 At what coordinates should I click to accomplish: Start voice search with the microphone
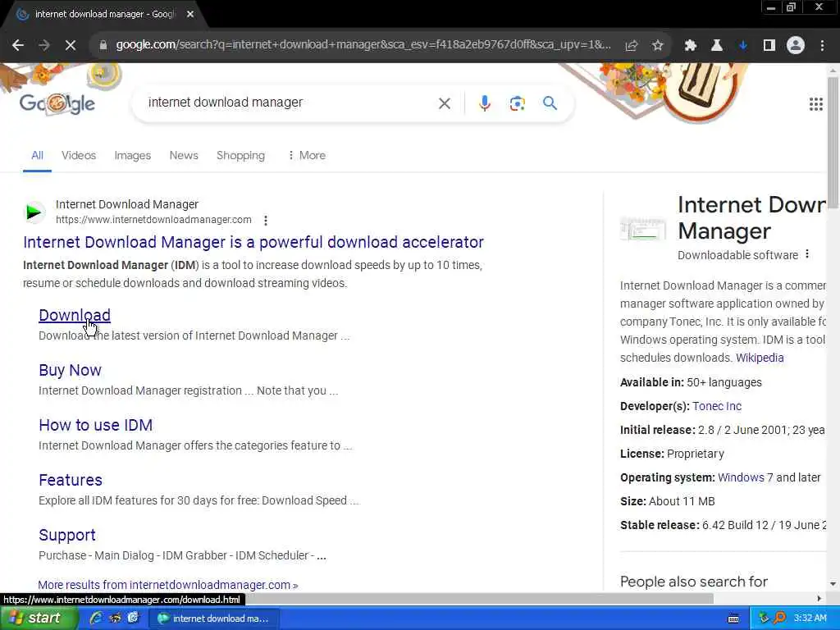[x=484, y=103]
